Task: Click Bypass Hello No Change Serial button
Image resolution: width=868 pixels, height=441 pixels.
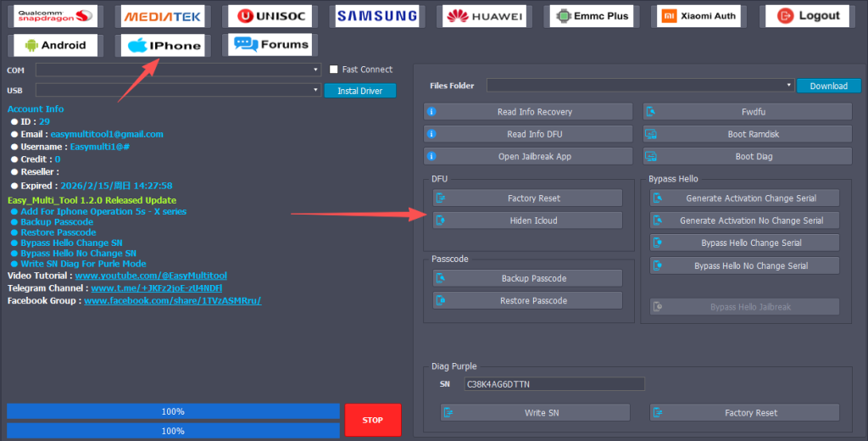Action: coord(744,265)
